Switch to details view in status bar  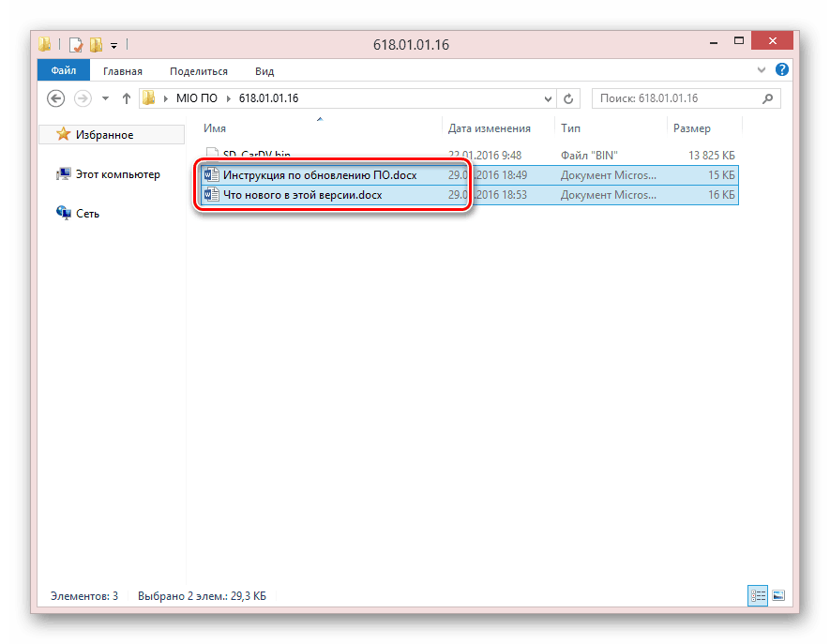[757, 595]
